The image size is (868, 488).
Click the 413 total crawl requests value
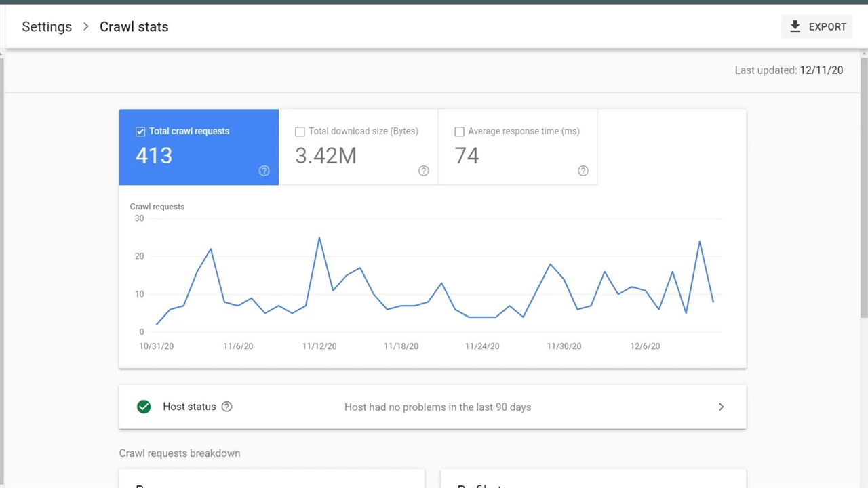tap(154, 156)
